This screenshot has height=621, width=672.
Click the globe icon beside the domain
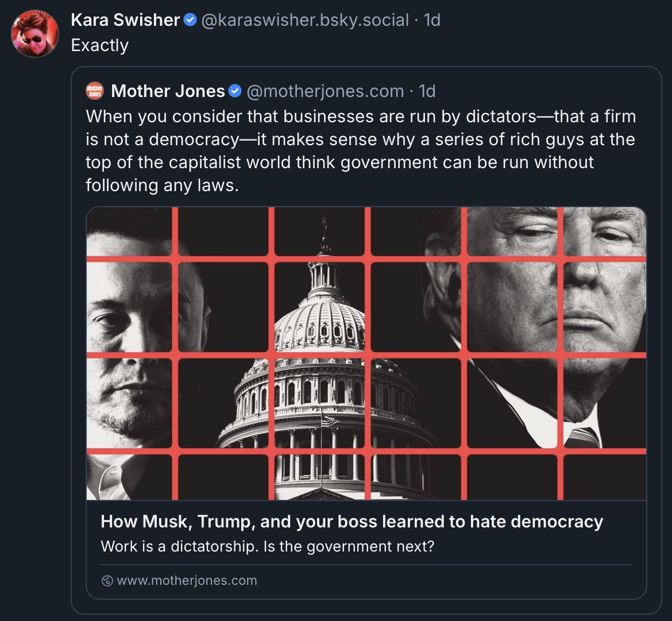[x=107, y=581]
